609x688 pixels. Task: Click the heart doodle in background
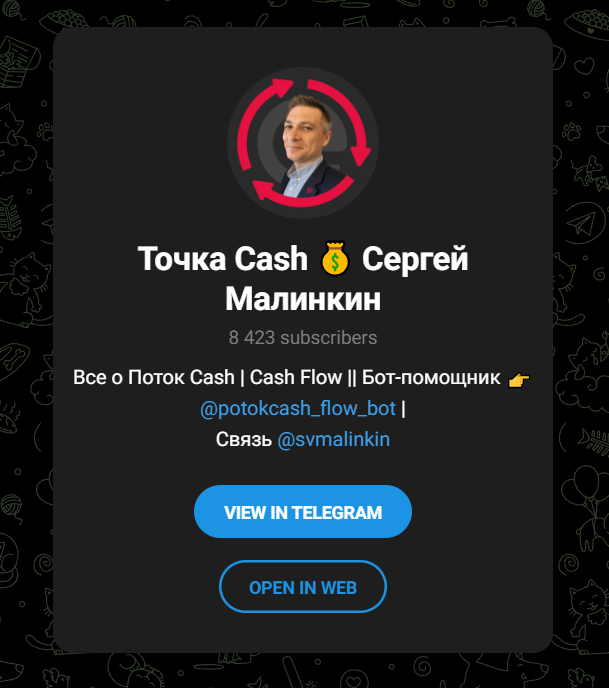[x=584, y=67]
